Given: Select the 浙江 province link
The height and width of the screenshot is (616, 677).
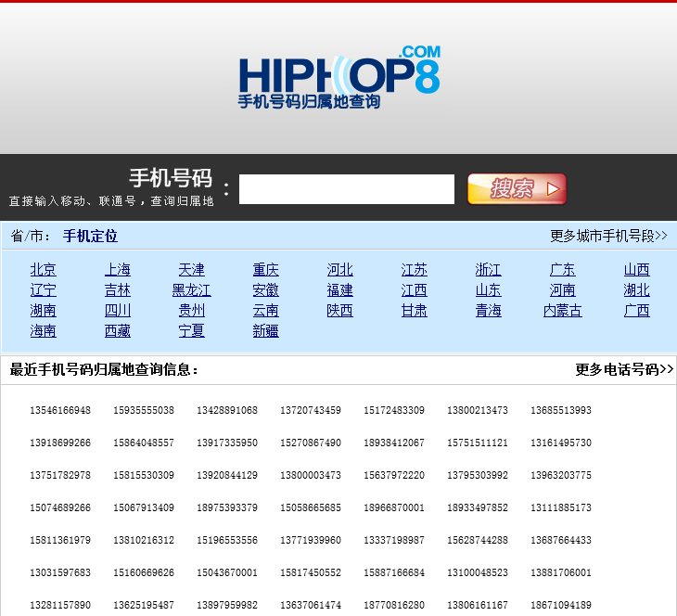Looking at the screenshot, I should [x=489, y=270].
